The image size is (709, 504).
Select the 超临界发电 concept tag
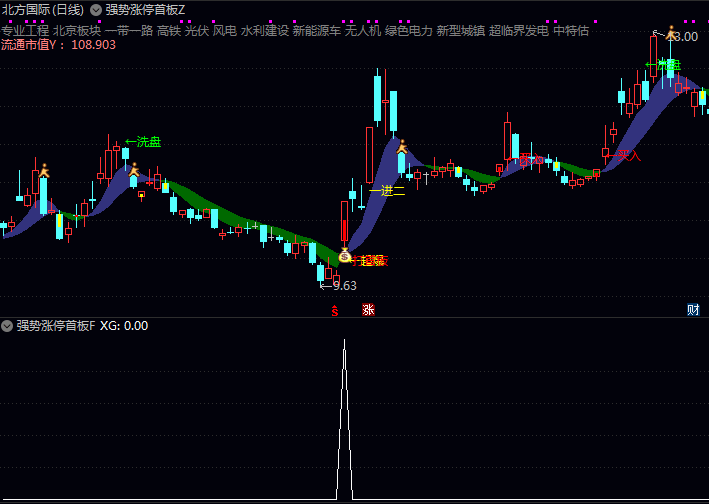[519, 31]
